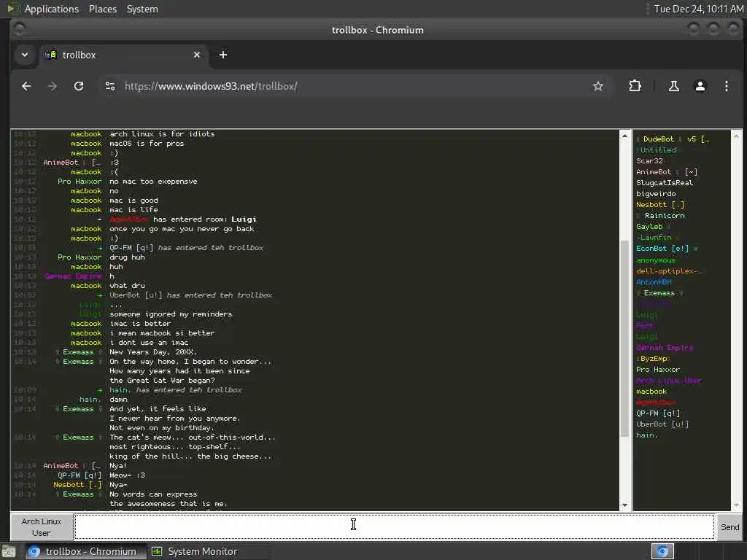Click message "no mac too exepensve"
The height and width of the screenshot is (560, 747).
[x=153, y=182]
